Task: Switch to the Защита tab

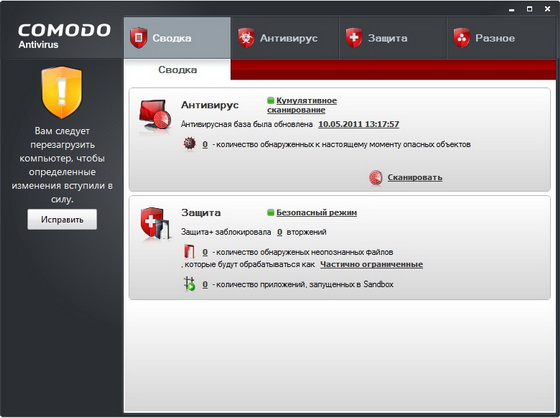Action: (393, 38)
